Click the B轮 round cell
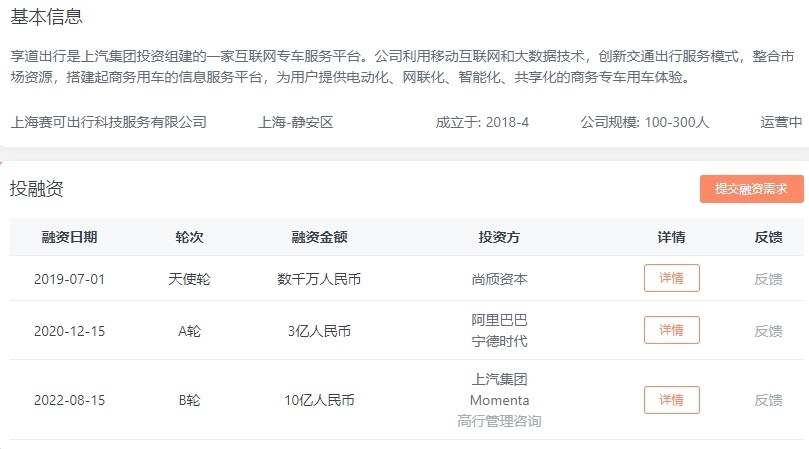 point(189,400)
